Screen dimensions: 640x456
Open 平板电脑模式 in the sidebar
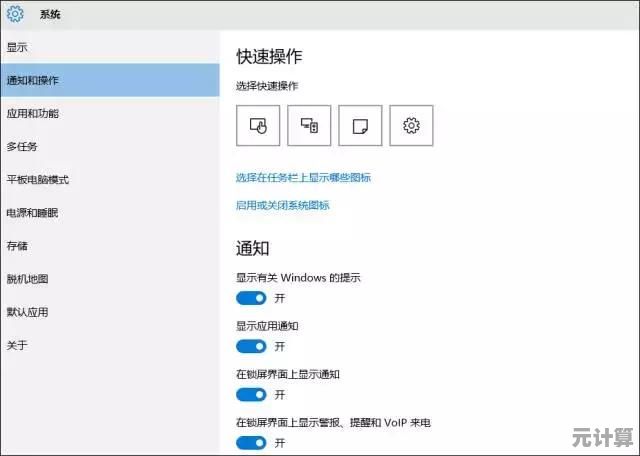tap(37, 180)
